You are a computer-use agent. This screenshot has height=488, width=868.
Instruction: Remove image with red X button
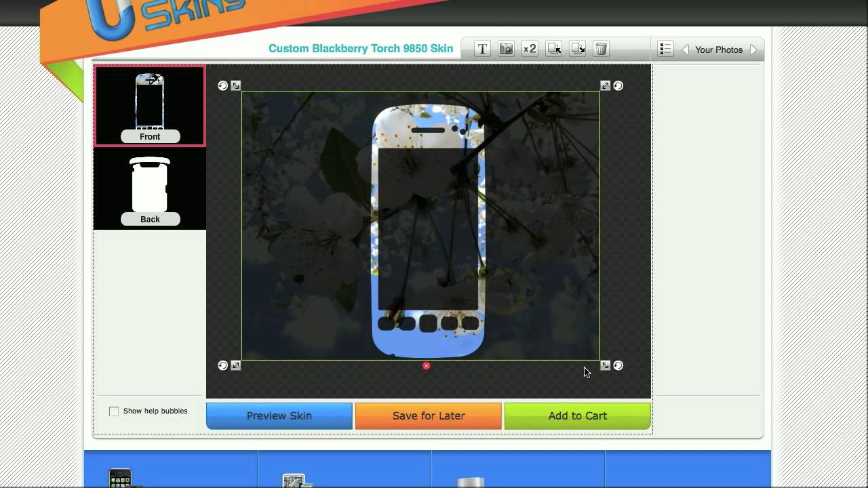click(x=426, y=365)
